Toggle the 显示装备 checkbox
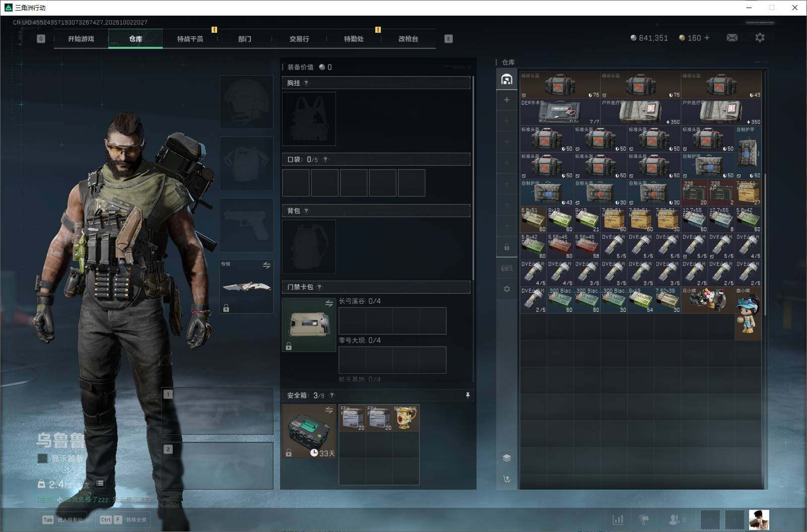The width and height of the screenshot is (807, 532). 43,458
